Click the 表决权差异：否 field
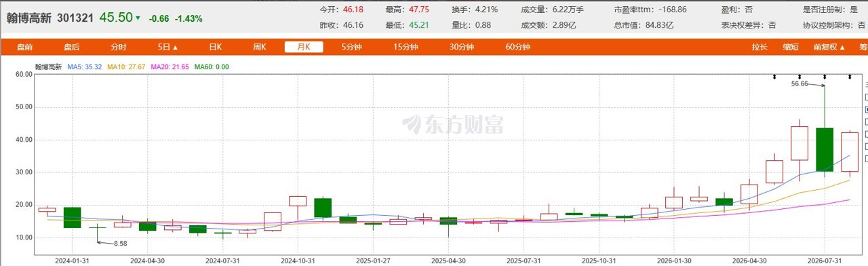Viewport: 868px width, 266px height. click(x=749, y=24)
